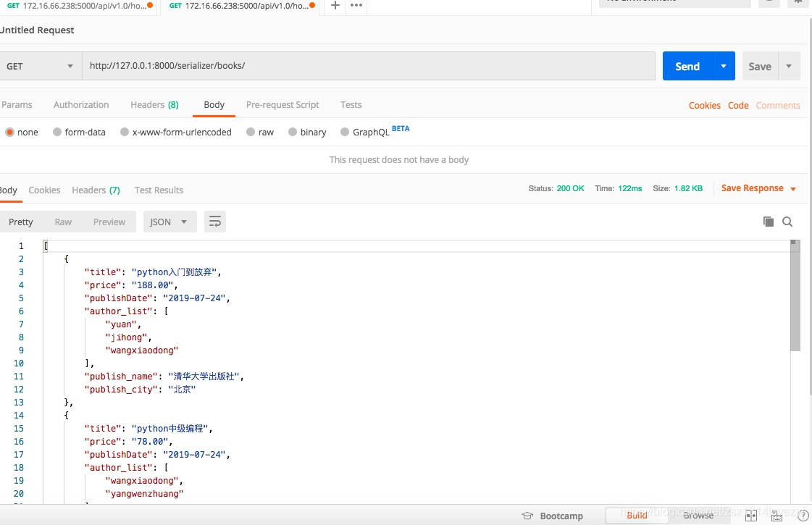Expand the Save button dropdown arrow
Image resolution: width=812 pixels, height=525 pixels.
790,66
